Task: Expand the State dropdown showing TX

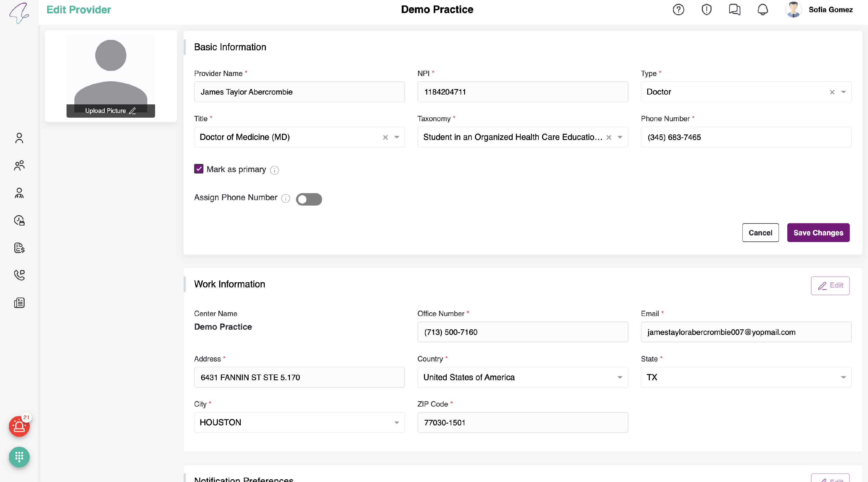Action: pos(843,377)
